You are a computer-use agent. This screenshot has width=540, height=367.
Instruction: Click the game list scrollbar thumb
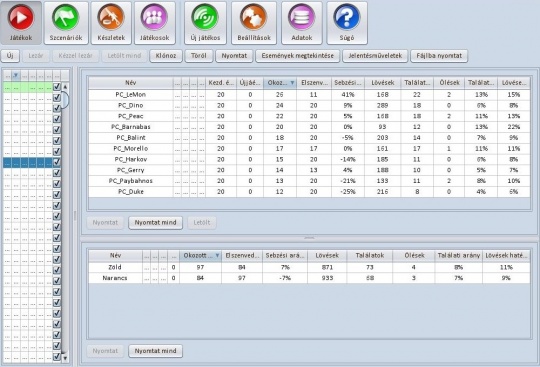click(65, 100)
